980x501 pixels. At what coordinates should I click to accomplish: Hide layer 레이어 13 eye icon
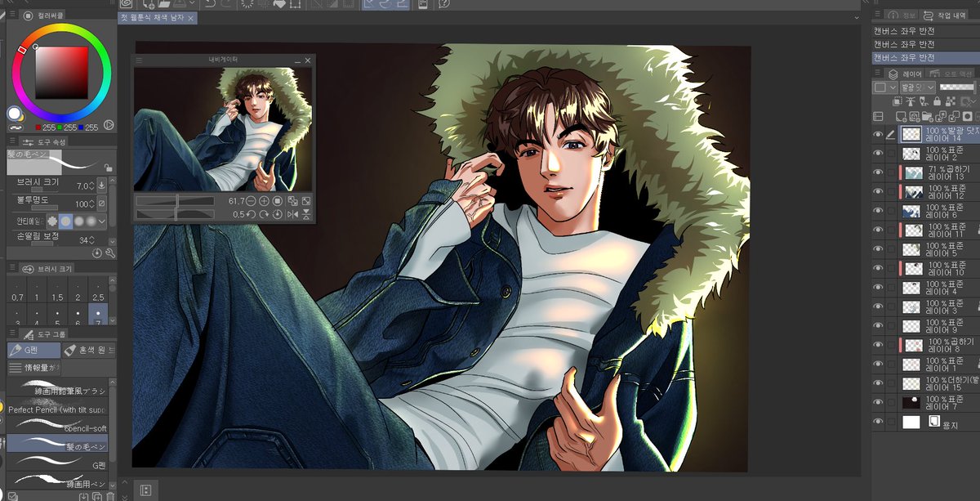tap(878, 172)
